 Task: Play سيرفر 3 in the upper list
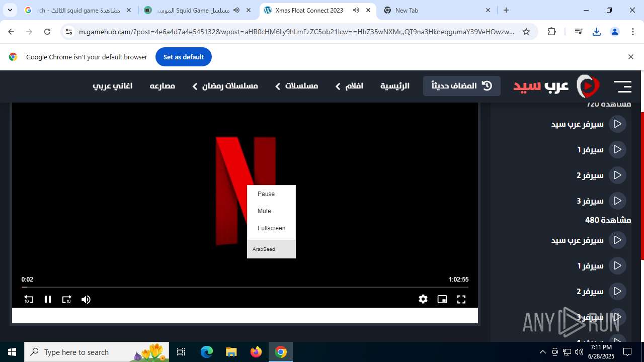(x=602, y=201)
